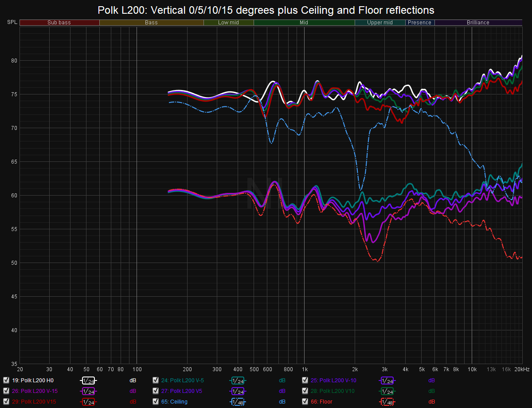The image size is (532, 408).
Task: Click the red 1/24 smoothing icon for V15
Action: [88, 402]
